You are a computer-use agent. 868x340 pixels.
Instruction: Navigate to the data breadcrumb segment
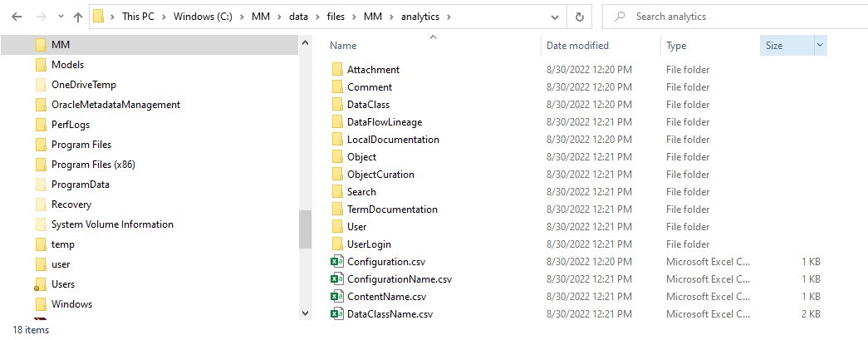(298, 17)
